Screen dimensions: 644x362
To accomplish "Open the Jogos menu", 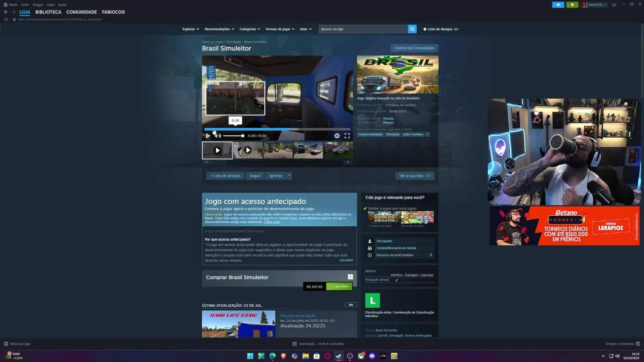I will coord(51,5).
